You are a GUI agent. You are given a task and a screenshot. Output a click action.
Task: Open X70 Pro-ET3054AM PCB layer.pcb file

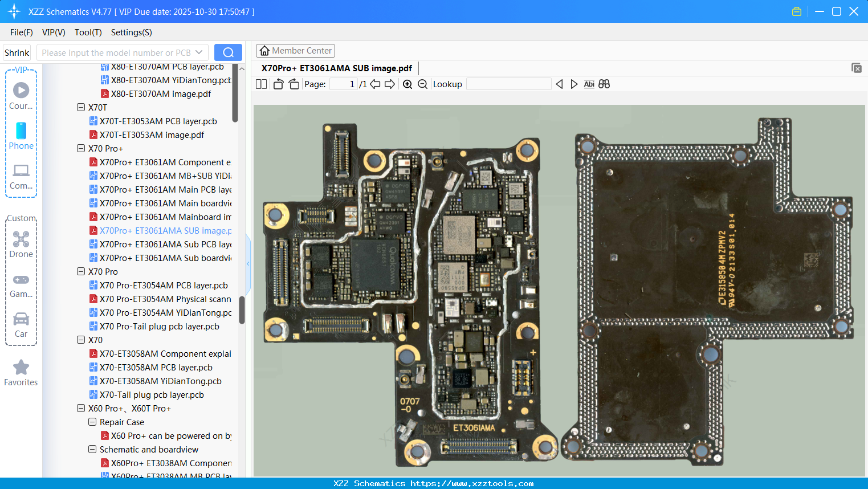[x=163, y=286]
